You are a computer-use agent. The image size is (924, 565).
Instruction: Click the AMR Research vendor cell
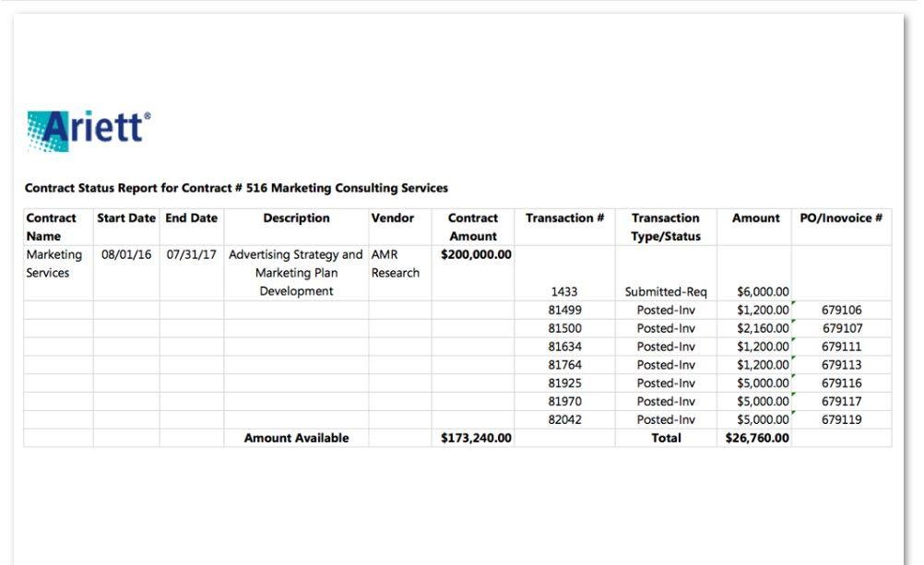coord(396,264)
